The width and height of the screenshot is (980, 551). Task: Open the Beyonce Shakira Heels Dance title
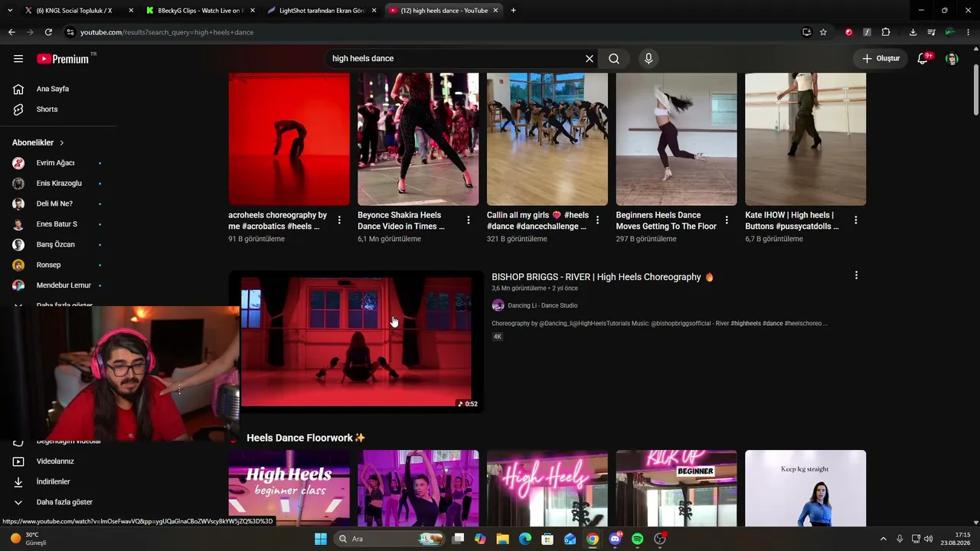pyautogui.click(x=401, y=220)
